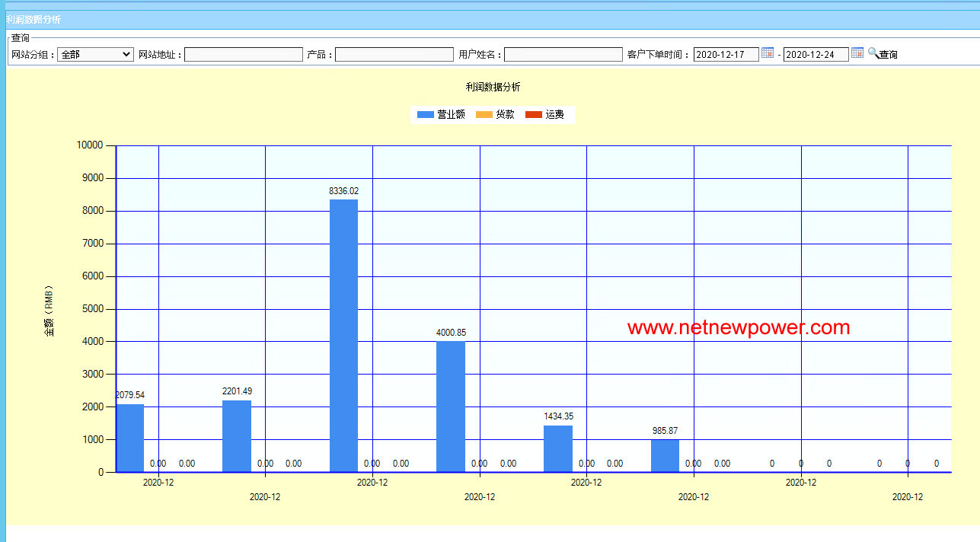
Task: Open the calendar picker for end date
Action: point(857,53)
